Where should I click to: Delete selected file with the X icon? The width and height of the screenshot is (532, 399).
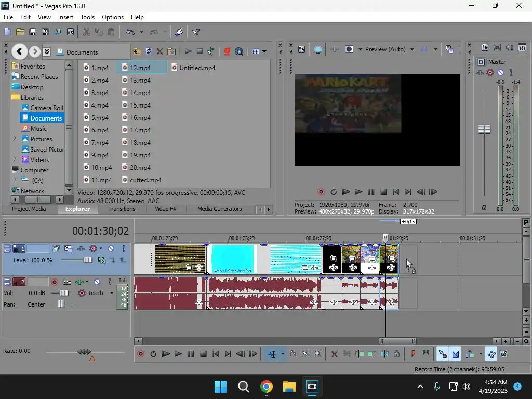(160, 51)
